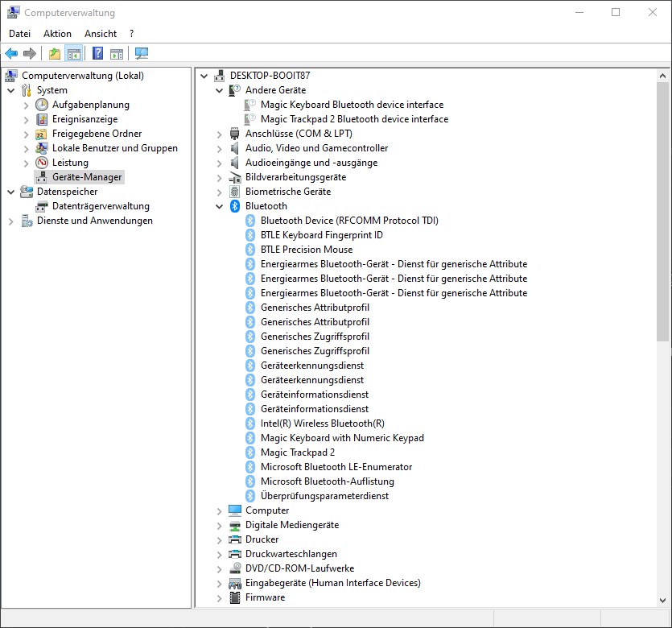
Task: Collapse the Bluetooth category
Action: pos(220,207)
